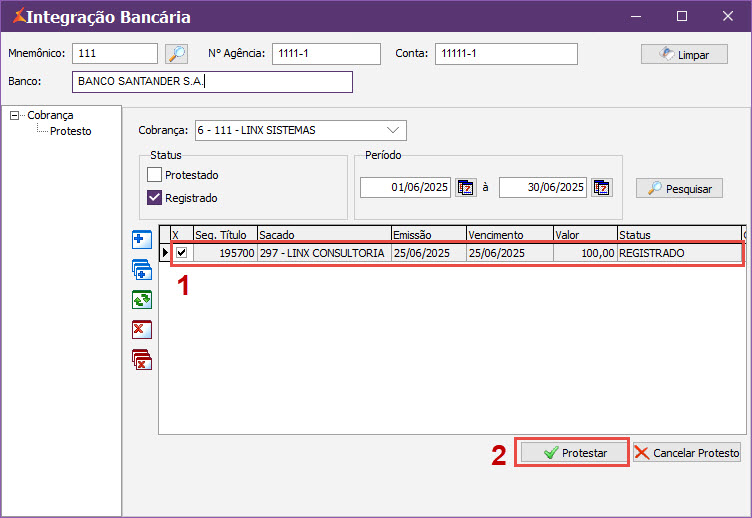
Task: Click the Cancelar Protesto button
Action: point(687,452)
